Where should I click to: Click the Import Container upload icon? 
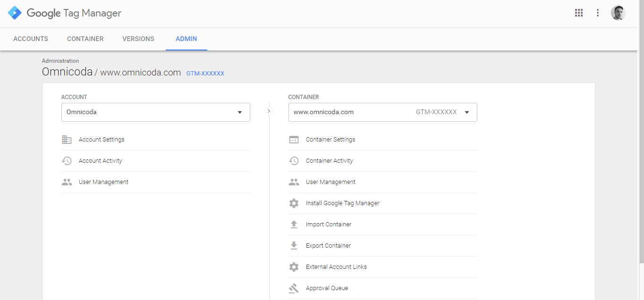294,225
